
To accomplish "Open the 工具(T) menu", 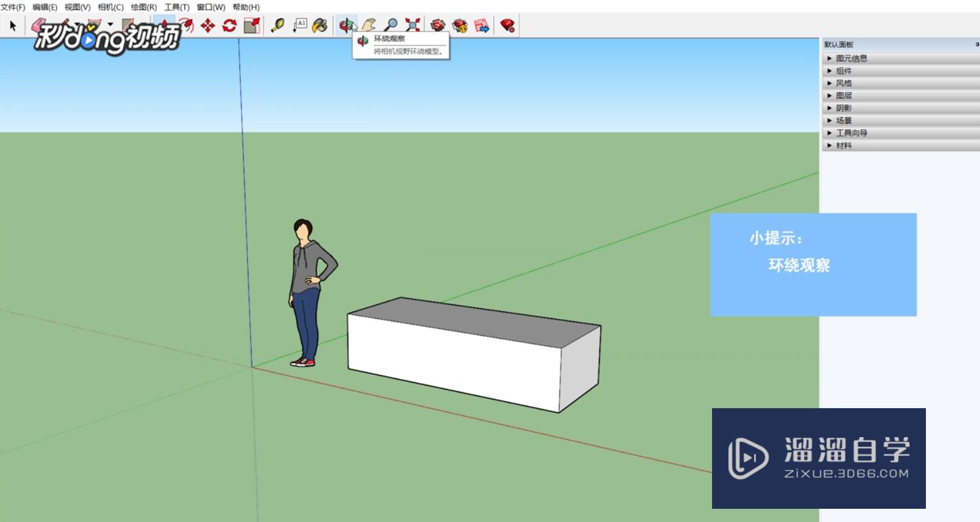I will coord(177,7).
